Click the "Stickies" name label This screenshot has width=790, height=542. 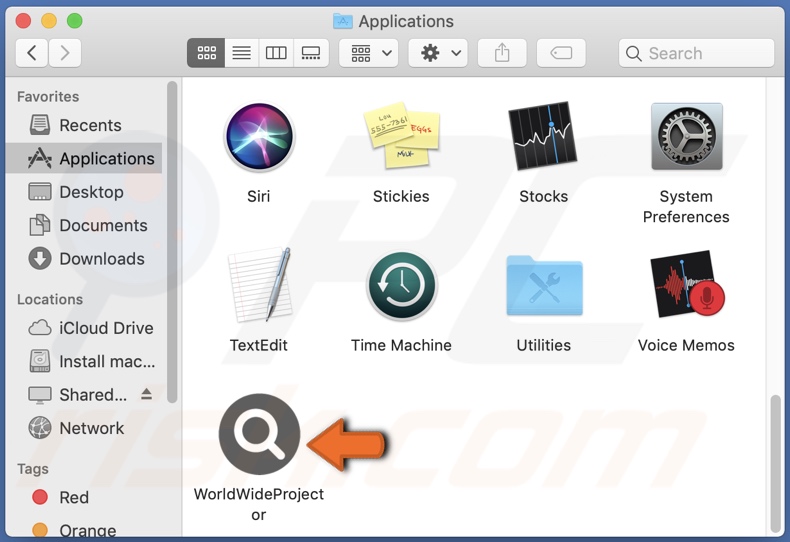(x=401, y=196)
